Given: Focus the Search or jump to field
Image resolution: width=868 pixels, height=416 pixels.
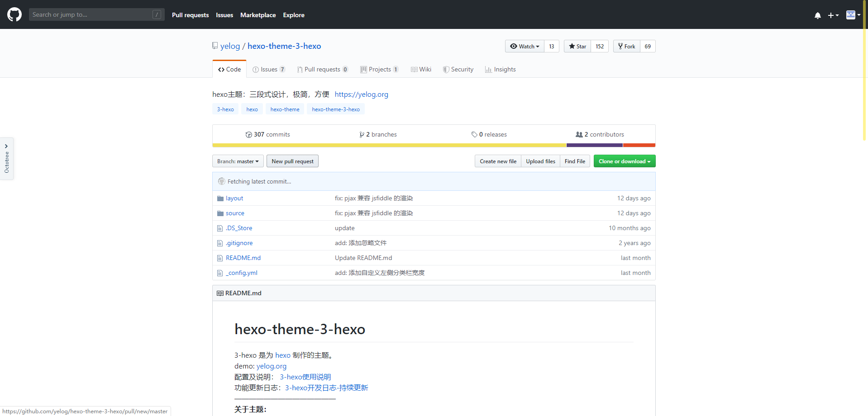Looking at the screenshot, I should click(96, 14).
